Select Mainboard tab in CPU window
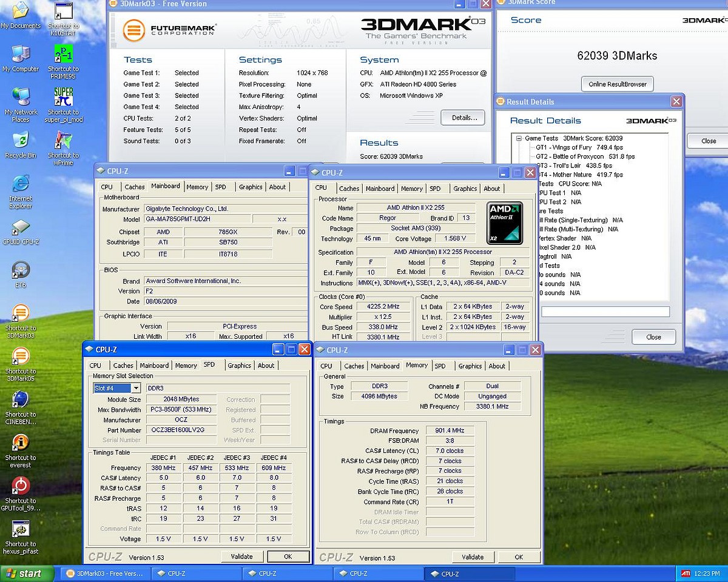728x582 pixels. click(380, 189)
